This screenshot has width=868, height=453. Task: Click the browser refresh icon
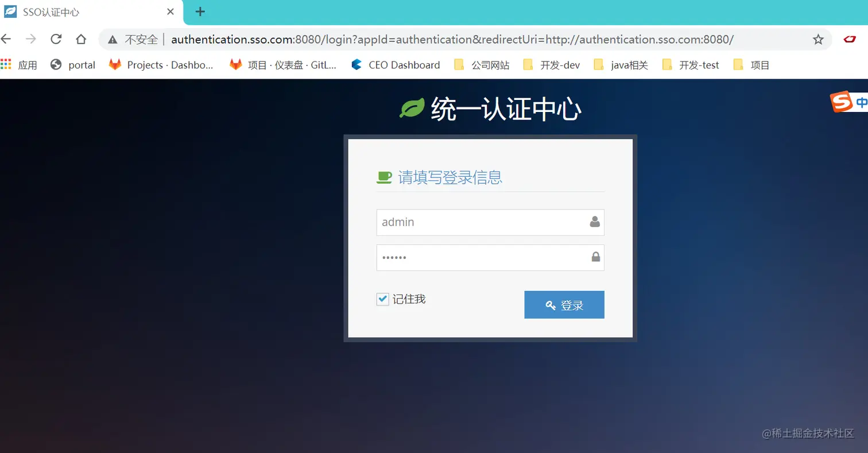pos(56,39)
